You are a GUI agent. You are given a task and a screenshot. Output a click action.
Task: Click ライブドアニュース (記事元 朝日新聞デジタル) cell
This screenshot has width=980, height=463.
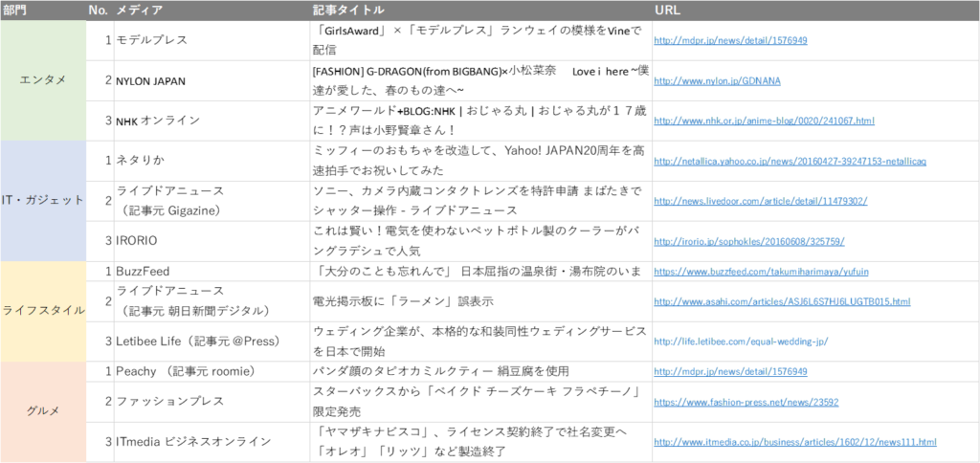[212, 301]
